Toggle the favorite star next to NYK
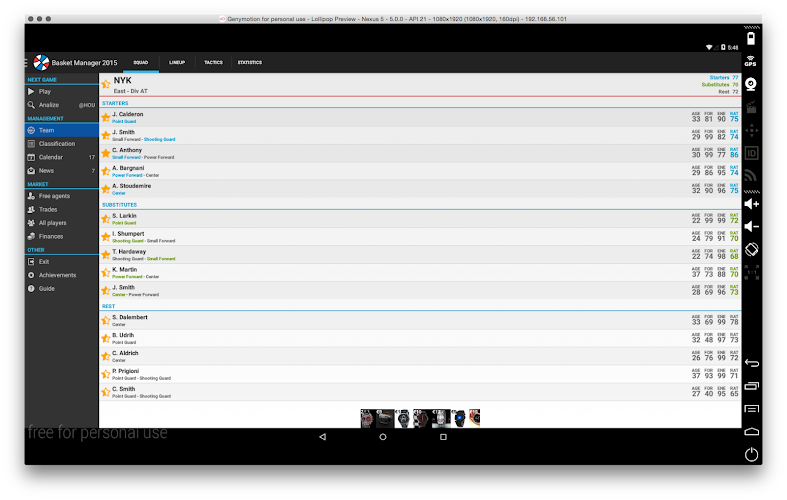787x500 pixels. point(106,84)
